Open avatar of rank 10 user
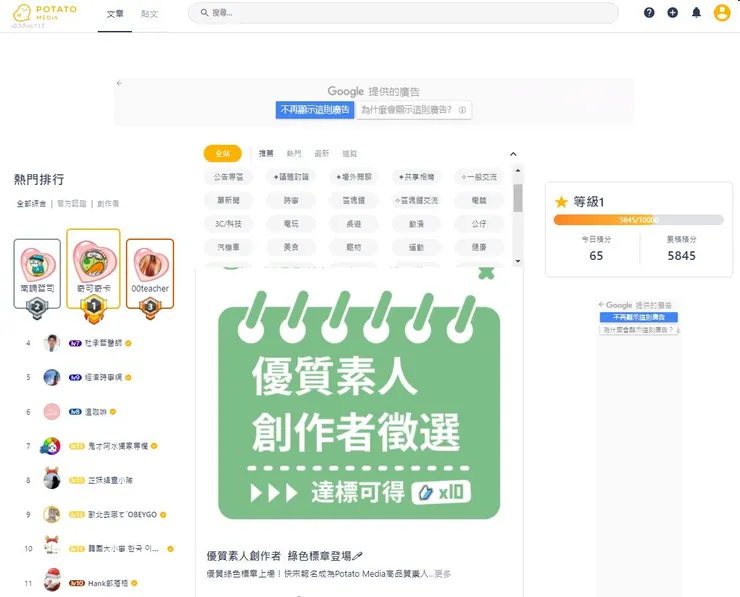The width and height of the screenshot is (740, 597). pyautogui.click(x=51, y=546)
